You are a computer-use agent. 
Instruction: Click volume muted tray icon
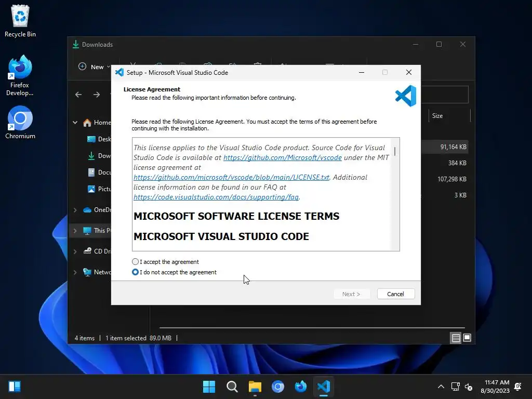pos(469,387)
